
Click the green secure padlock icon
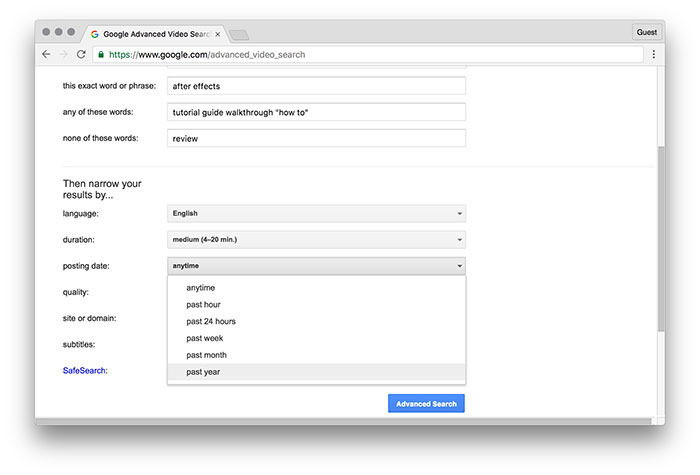[x=101, y=54]
